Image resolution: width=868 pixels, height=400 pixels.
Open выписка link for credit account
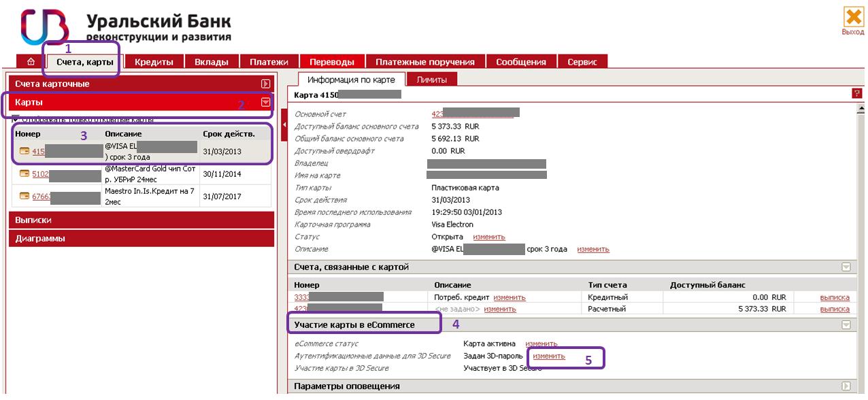tap(835, 297)
